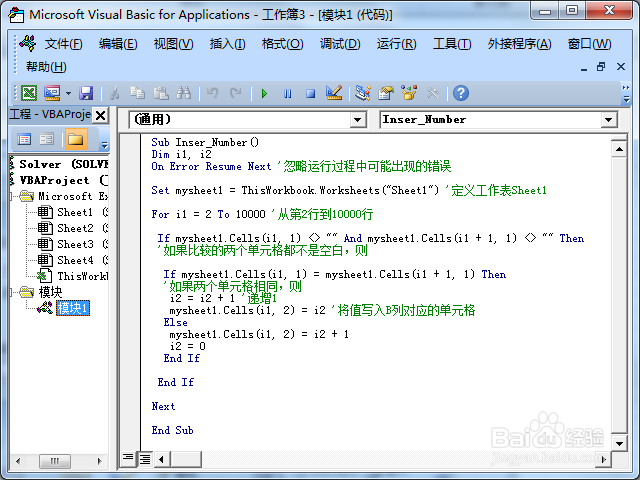
Task: Open the Insert UserForm dropdown arrow
Action: (68, 93)
